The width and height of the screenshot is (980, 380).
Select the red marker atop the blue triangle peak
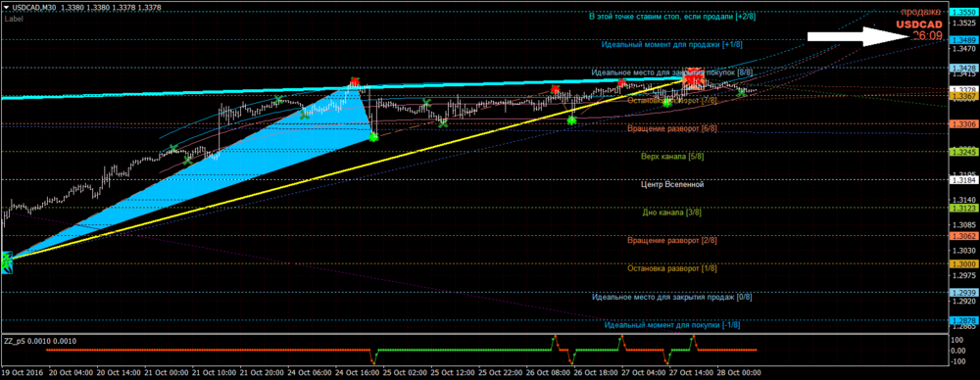tap(355, 82)
